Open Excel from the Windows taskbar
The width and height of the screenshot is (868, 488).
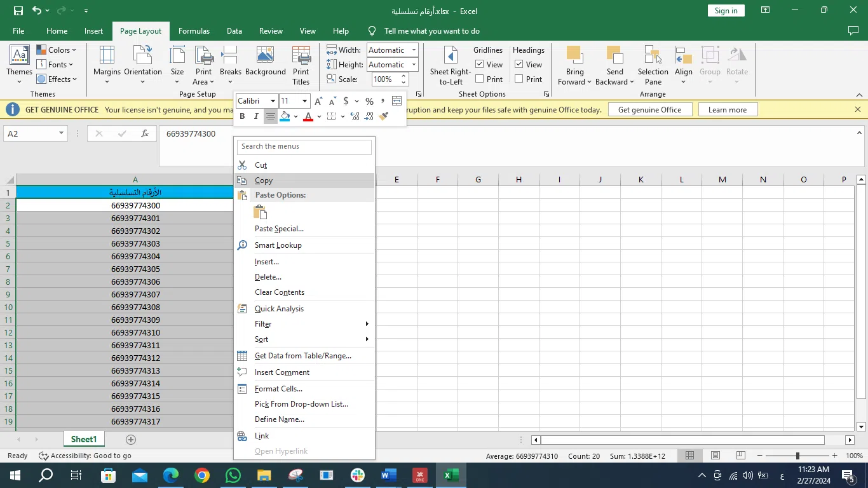click(452, 475)
